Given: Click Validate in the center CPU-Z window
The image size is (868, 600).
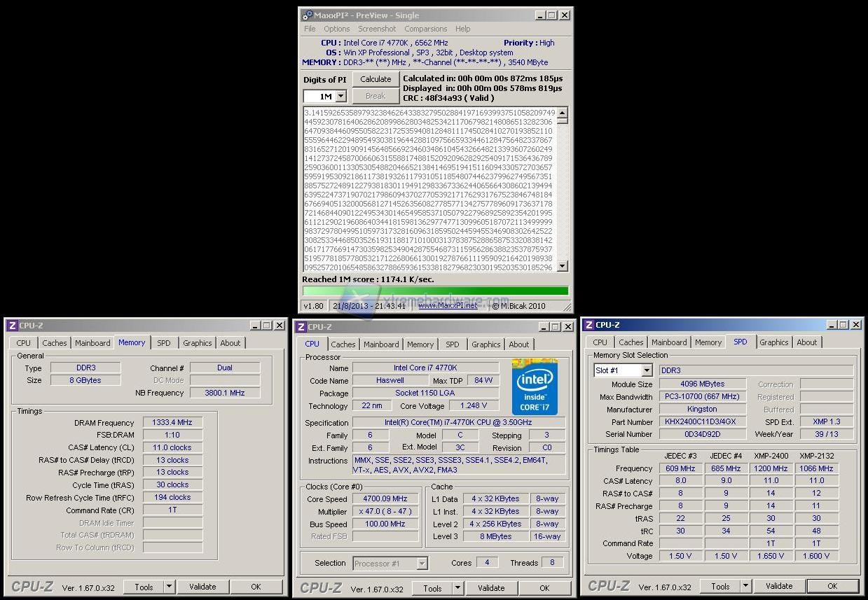Looking at the screenshot, I should [x=490, y=588].
